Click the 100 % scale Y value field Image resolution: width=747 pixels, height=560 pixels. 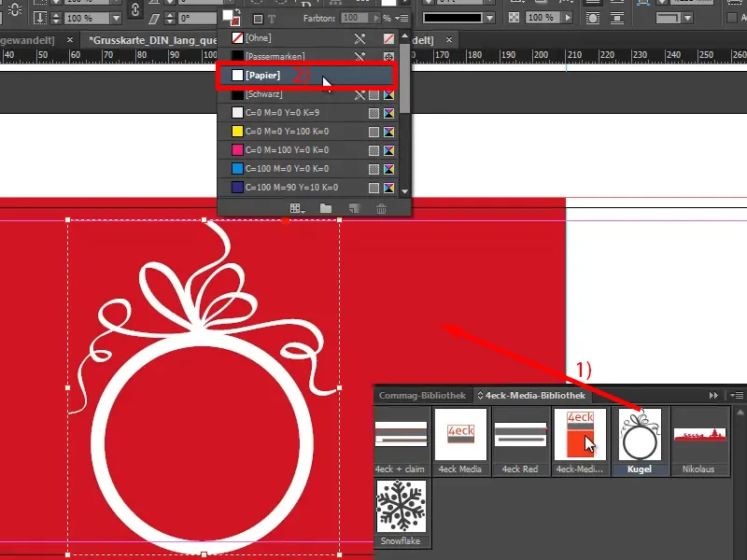(87, 18)
